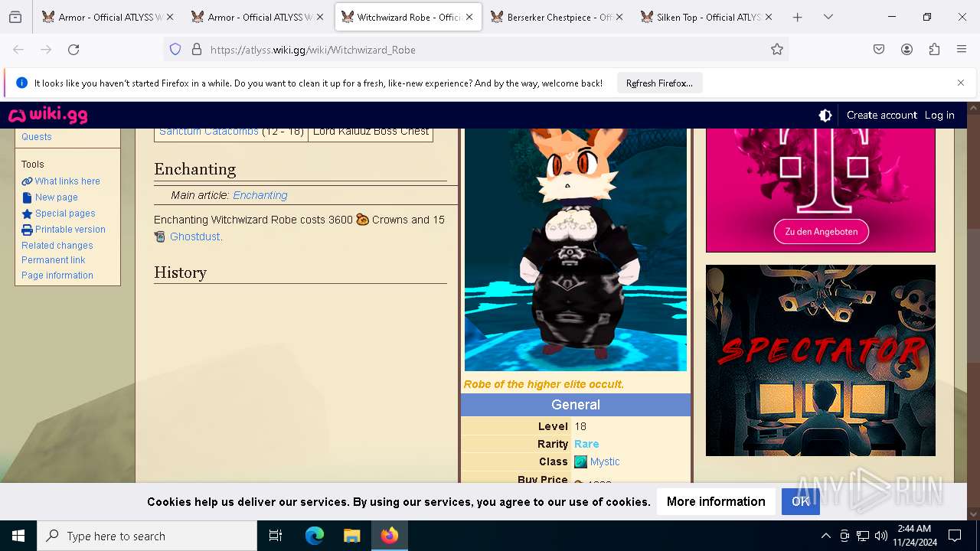Accept cookies with the OK button
This screenshot has height=551, width=980.
coord(801,502)
